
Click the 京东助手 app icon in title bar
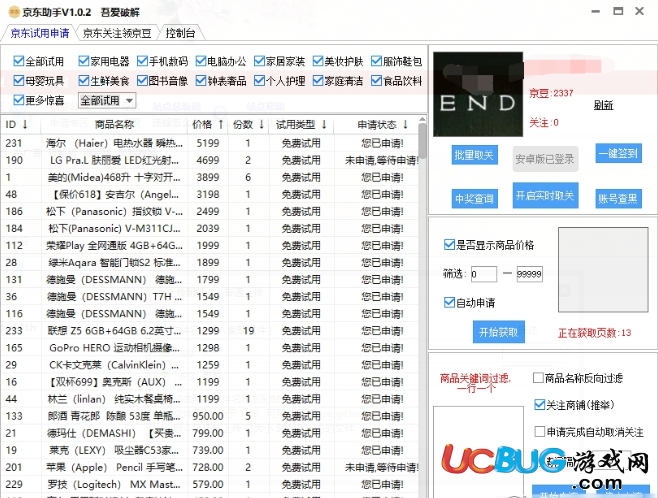14,12
